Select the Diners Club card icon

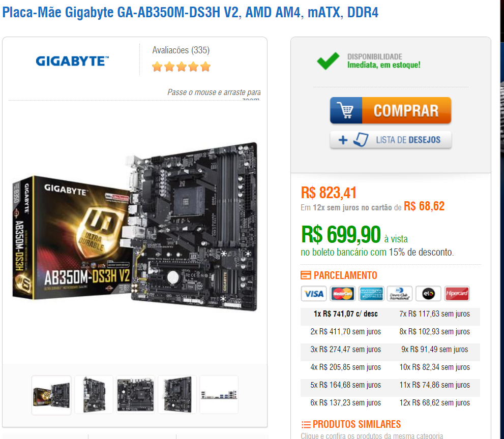click(400, 294)
